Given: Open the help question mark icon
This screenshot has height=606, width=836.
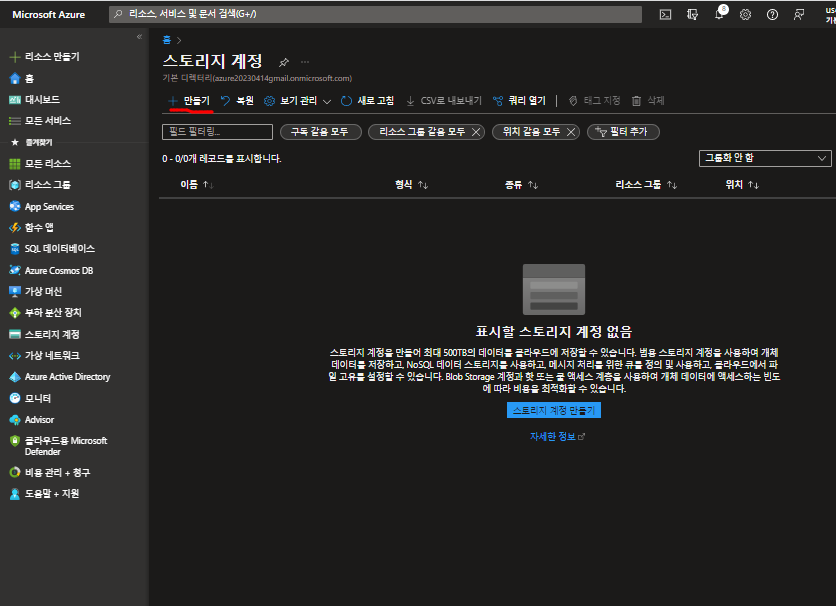Looking at the screenshot, I should [772, 14].
